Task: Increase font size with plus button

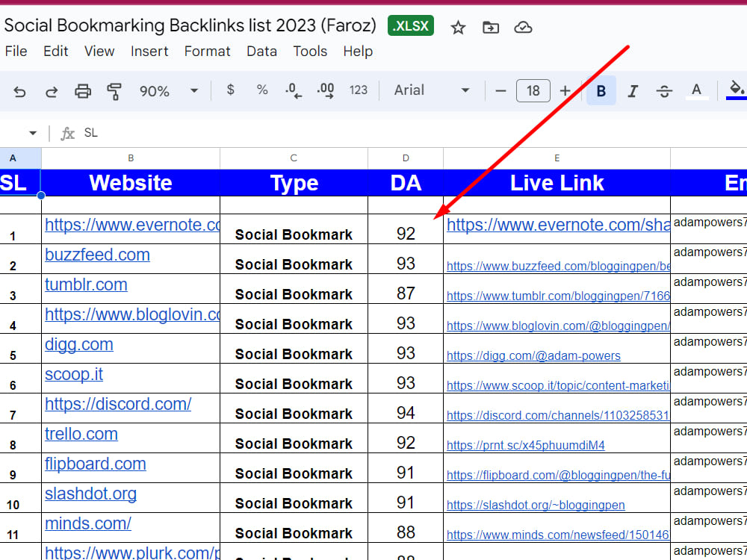Action: [x=565, y=90]
